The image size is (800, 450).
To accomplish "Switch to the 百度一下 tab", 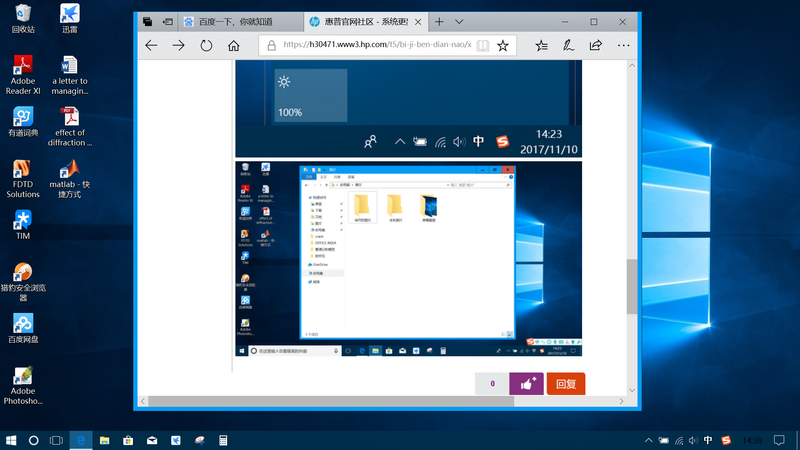I will point(226,21).
